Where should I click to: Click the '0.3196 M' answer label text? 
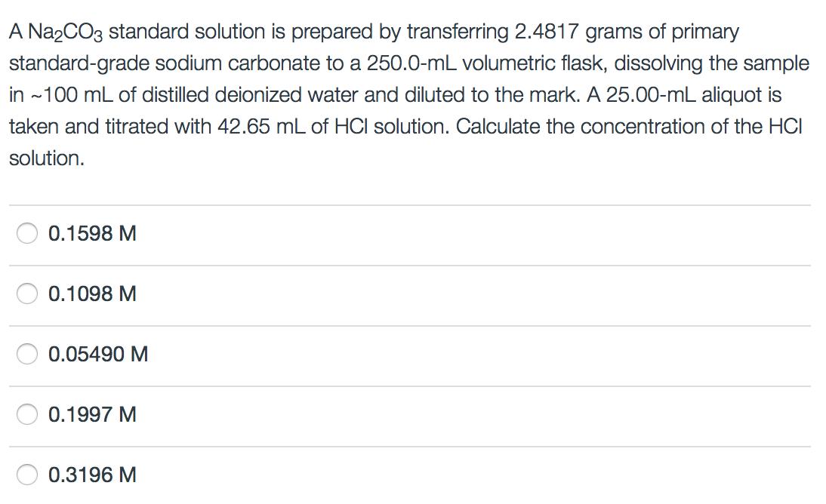tap(92, 475)
